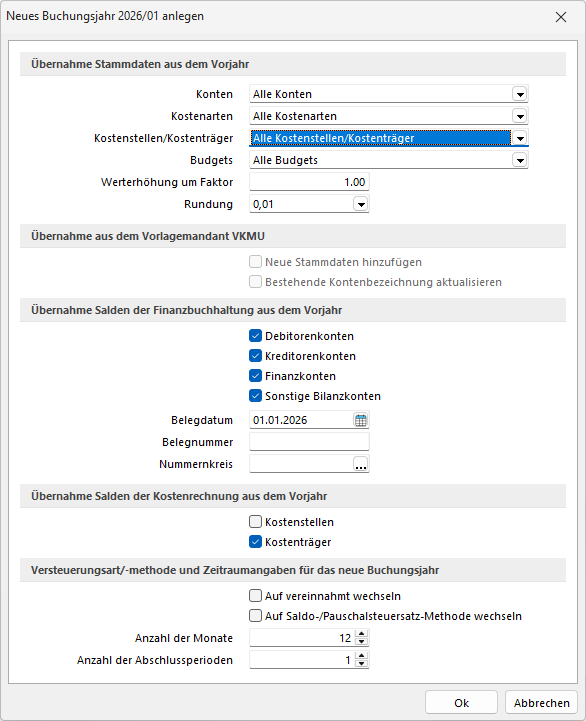
Task: Increase Anzahl der Abschlussperioden with up arrow
Action: (362, 656)
